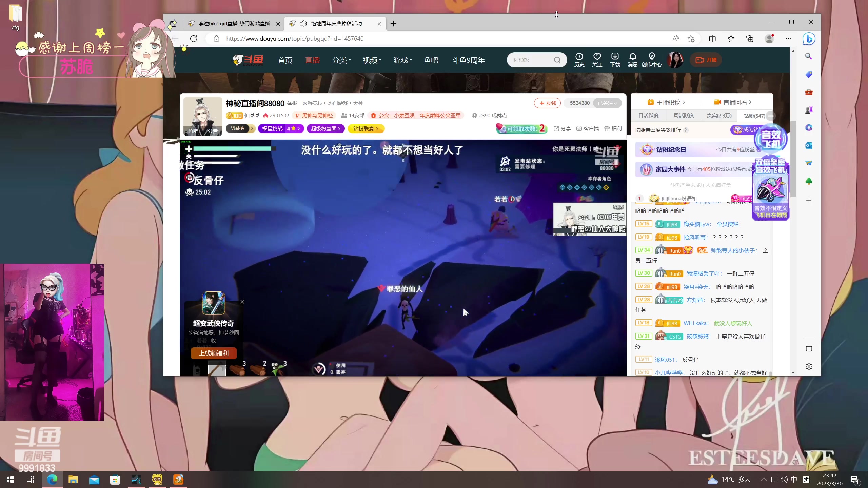Open the user profile avatar in header
The height and width of the screenshot is (488, 868).
(x=675, y=60)
